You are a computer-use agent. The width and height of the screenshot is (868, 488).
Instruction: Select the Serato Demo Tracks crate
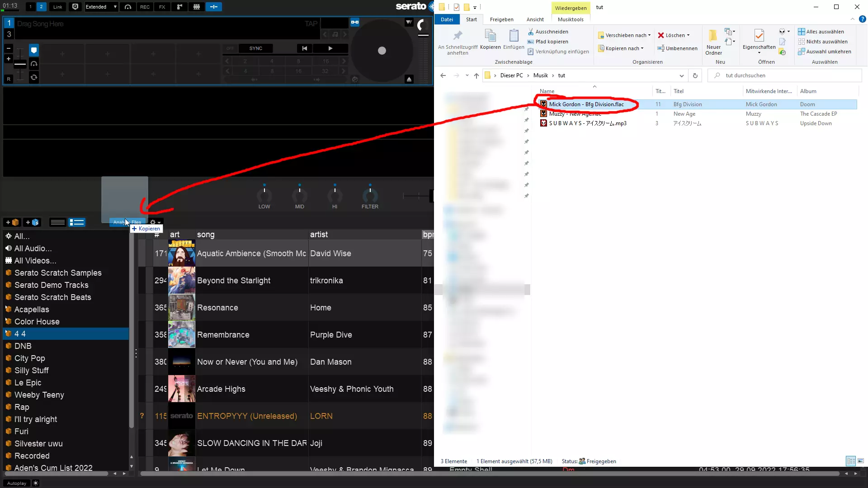(x=51, y=285)
